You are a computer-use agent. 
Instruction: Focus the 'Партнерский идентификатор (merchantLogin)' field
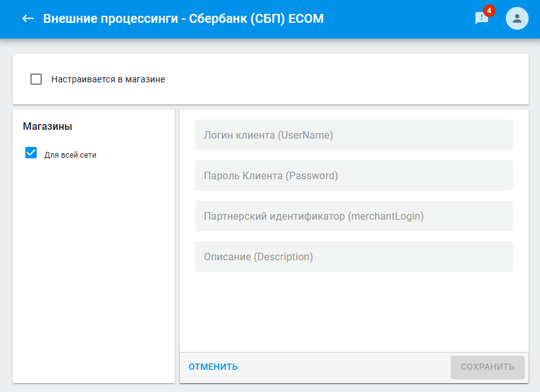354,216
